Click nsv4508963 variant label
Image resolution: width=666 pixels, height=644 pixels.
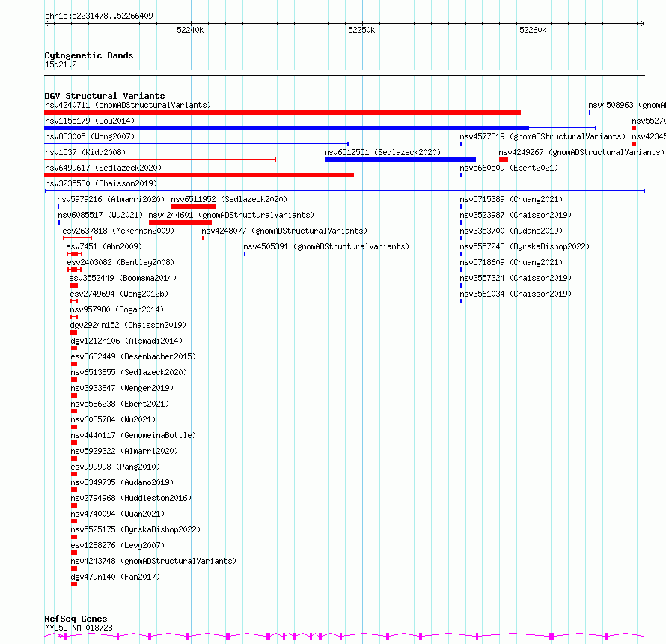(x=627, y=105)
